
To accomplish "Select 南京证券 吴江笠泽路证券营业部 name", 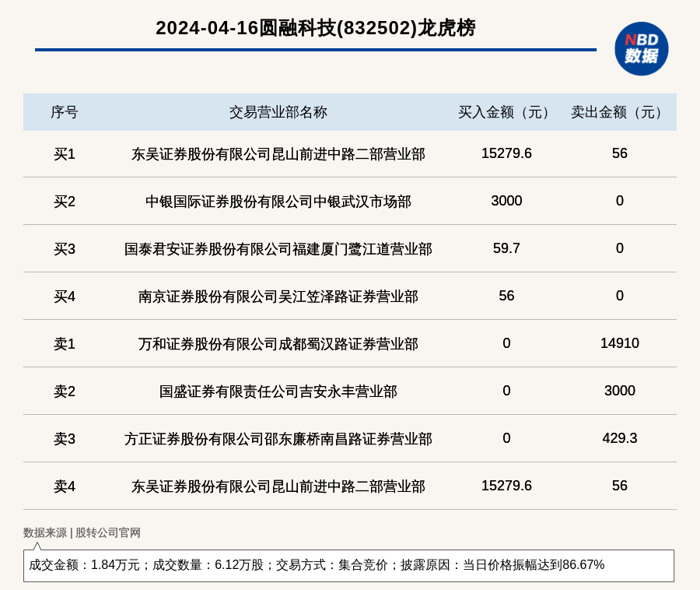I will (x=278, y=297).
